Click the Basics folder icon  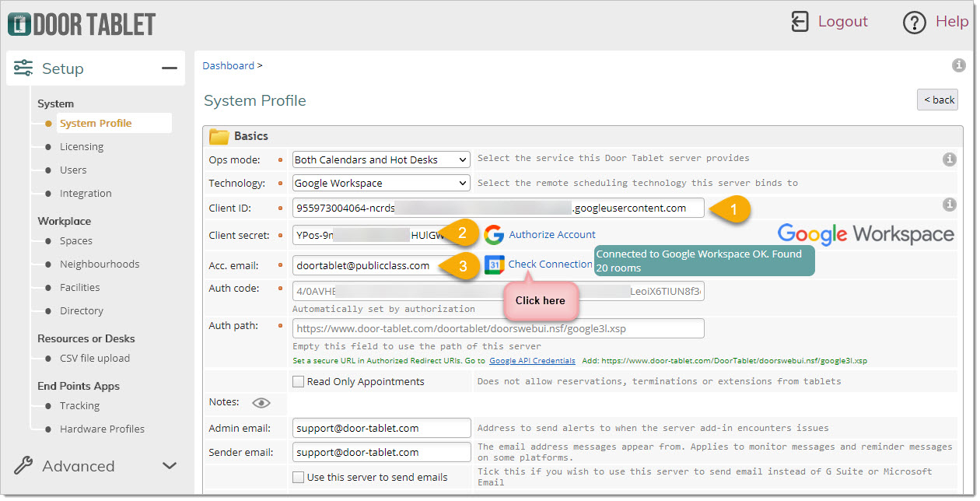[219, 137]
